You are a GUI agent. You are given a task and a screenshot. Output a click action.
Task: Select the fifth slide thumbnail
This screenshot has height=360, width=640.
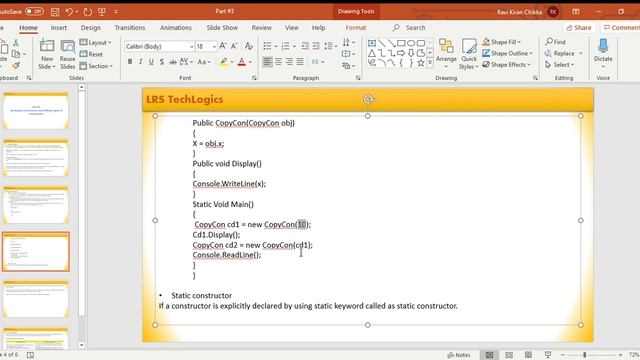[x=36, y=299]
